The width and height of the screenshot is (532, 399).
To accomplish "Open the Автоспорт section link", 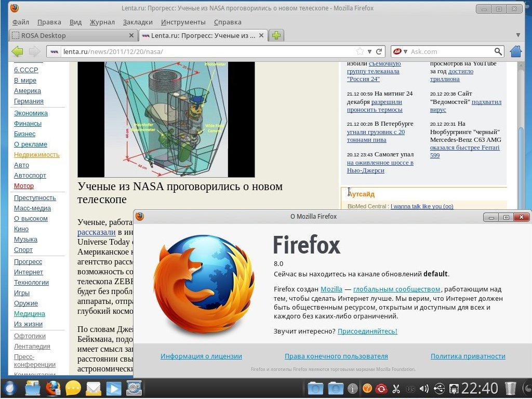I will (x=30, y=176).
